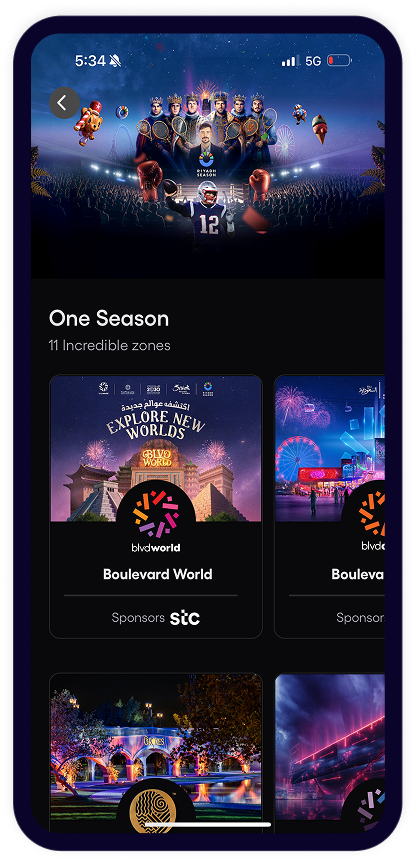Open the ferris wheel Boulevard card image

coord(330,449)
